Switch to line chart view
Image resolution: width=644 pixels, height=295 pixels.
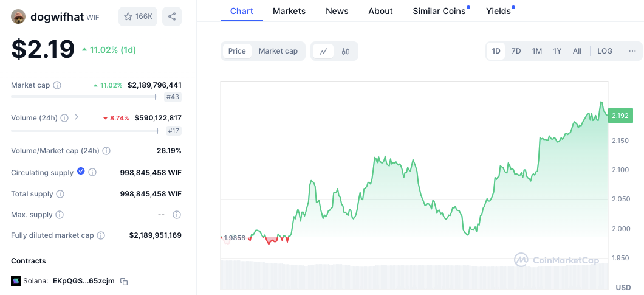tap(323, 52)
